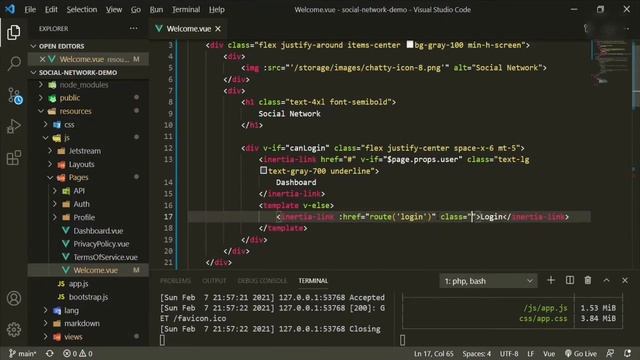Switch to the Problems panel tab
The image size is (640, 360).
[x=175, y=281]
